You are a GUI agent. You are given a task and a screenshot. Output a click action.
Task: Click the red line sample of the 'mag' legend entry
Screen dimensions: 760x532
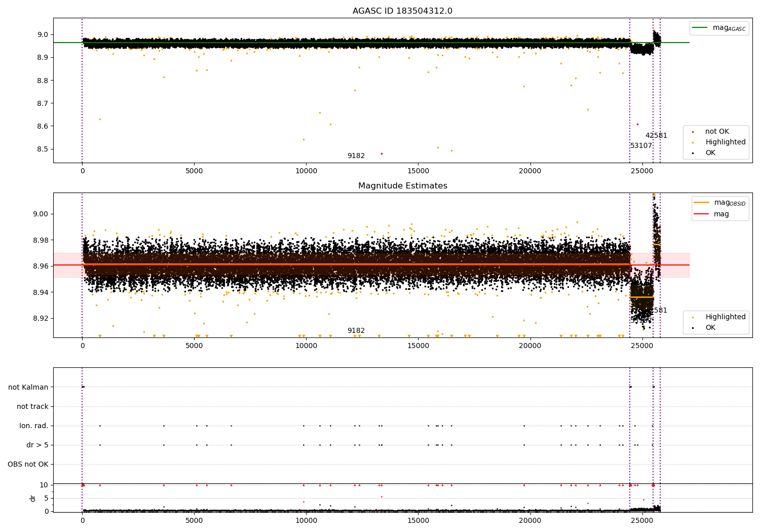(x=702, y=214)
